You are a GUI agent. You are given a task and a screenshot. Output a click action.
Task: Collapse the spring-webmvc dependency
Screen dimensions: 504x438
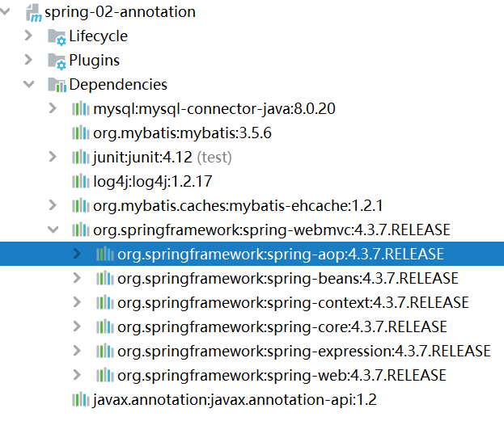pyautogui.click(x=53, y=230)
